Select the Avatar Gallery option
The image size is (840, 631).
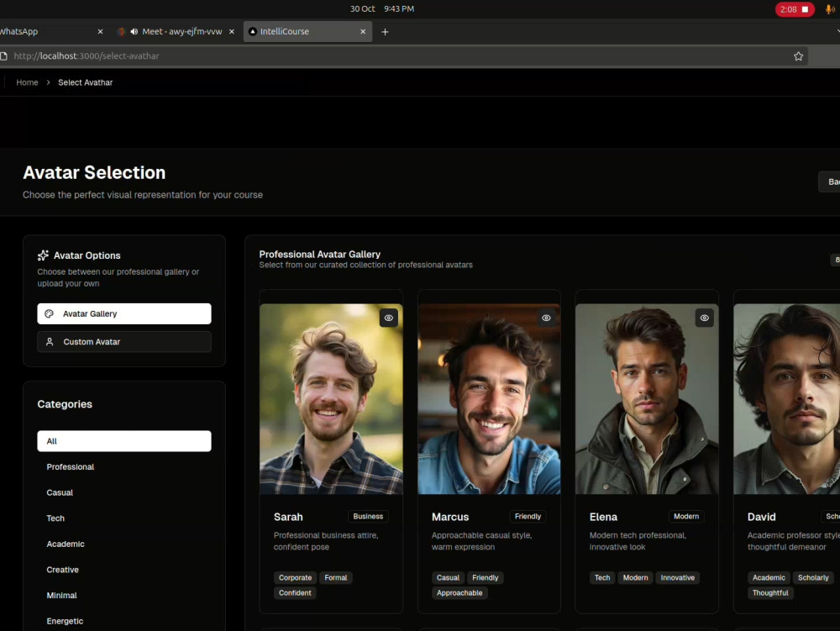click(124, 314)
